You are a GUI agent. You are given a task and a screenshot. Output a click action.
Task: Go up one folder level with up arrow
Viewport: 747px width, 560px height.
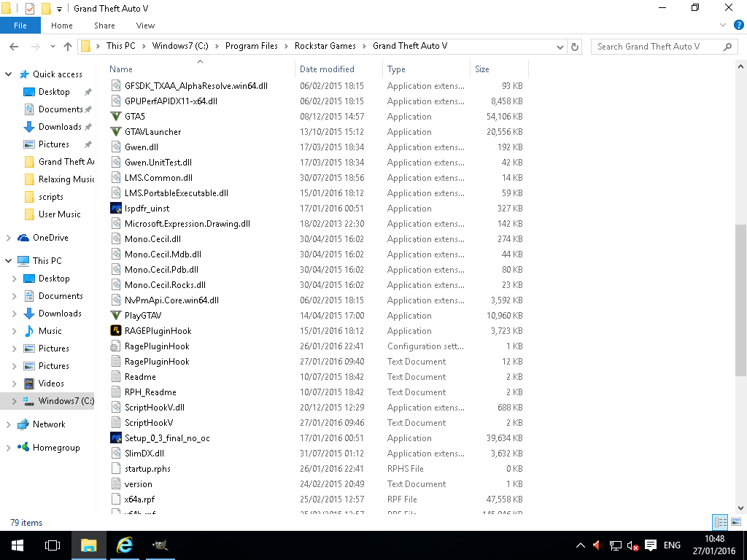point(68,47)
